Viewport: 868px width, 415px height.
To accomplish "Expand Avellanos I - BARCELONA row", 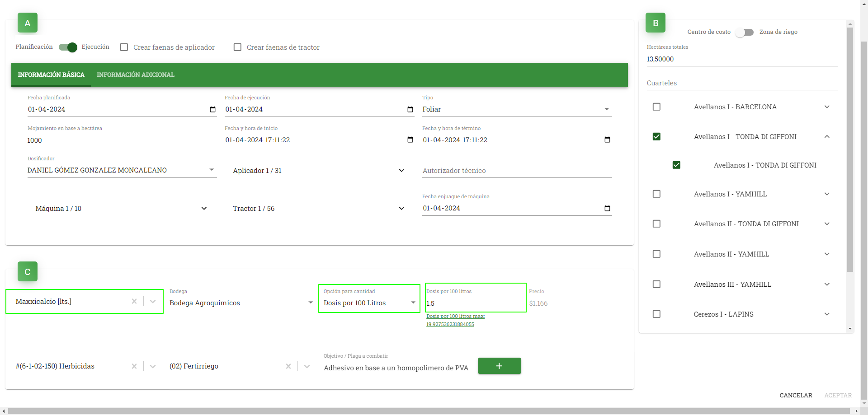I will click(x=827, y=107).
